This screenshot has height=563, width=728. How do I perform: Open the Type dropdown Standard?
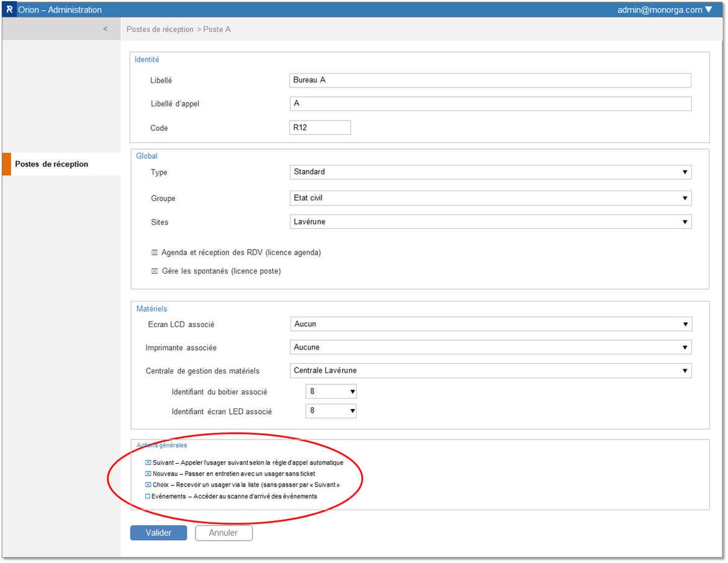pyautogui.click(x=490, y=172)
